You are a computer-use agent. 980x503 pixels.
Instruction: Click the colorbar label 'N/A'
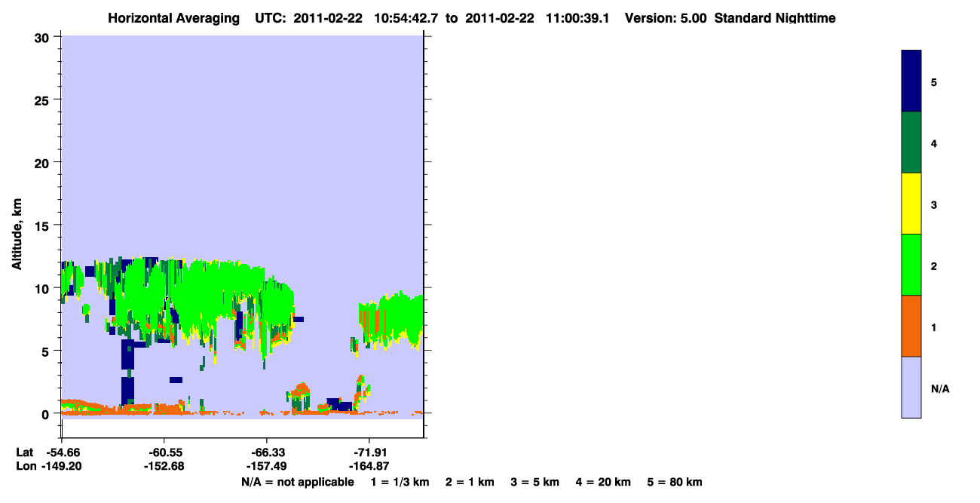[940, 388]
